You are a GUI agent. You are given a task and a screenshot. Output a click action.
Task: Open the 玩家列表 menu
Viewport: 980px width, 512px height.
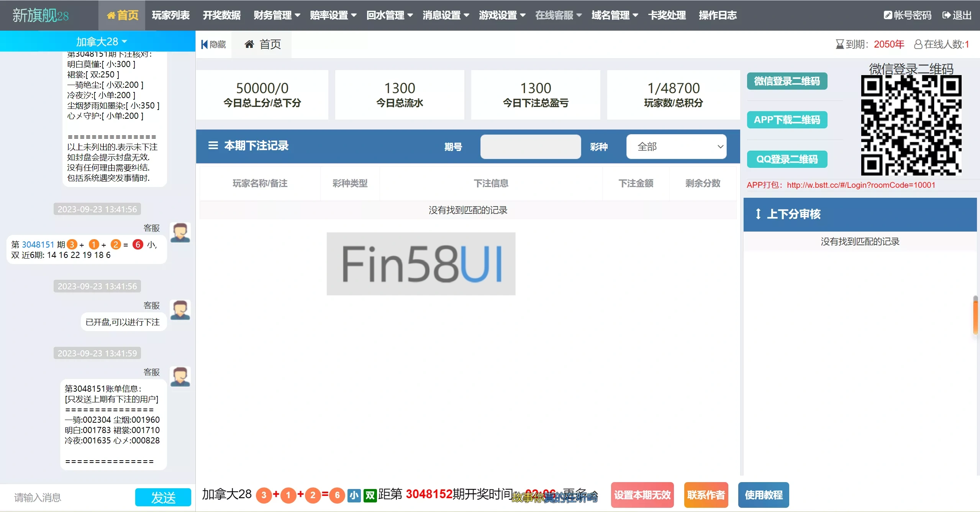[170, 15]
